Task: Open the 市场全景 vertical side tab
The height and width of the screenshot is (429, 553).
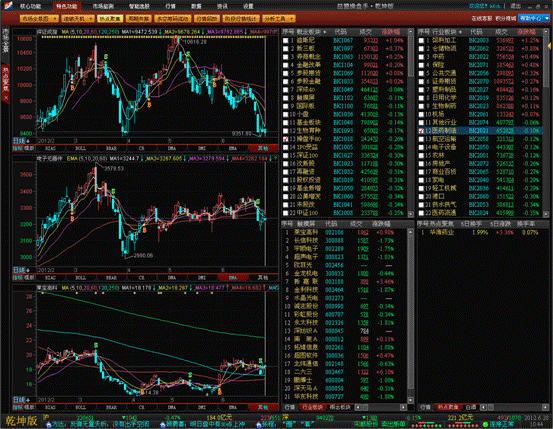Action: click(6, 41)
